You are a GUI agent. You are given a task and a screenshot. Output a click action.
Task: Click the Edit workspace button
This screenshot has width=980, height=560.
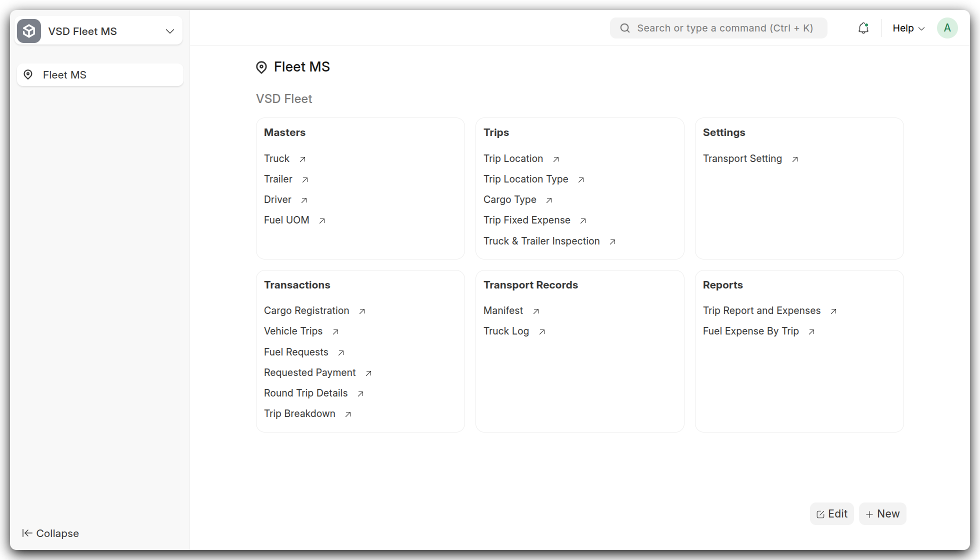point(832,514)
